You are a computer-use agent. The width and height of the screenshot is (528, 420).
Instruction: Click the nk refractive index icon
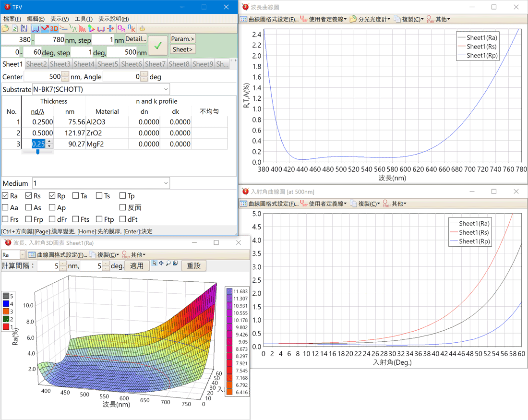(x=131, y=29)
